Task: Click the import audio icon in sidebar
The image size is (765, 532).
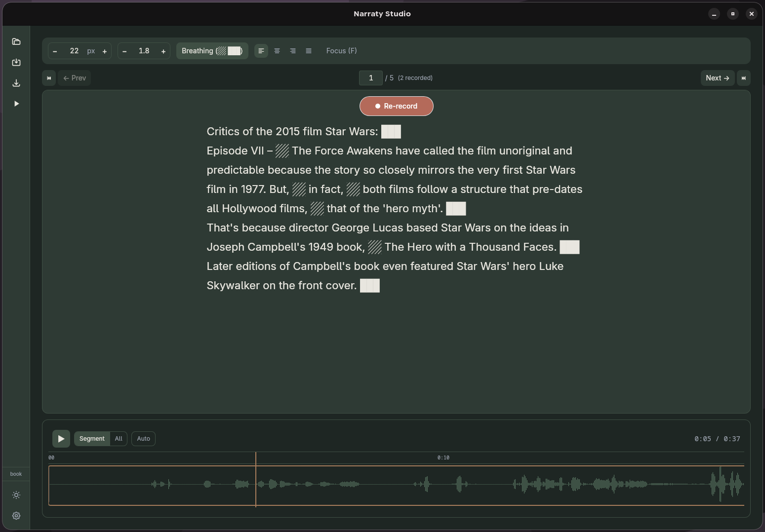Action: click(16, 62)
